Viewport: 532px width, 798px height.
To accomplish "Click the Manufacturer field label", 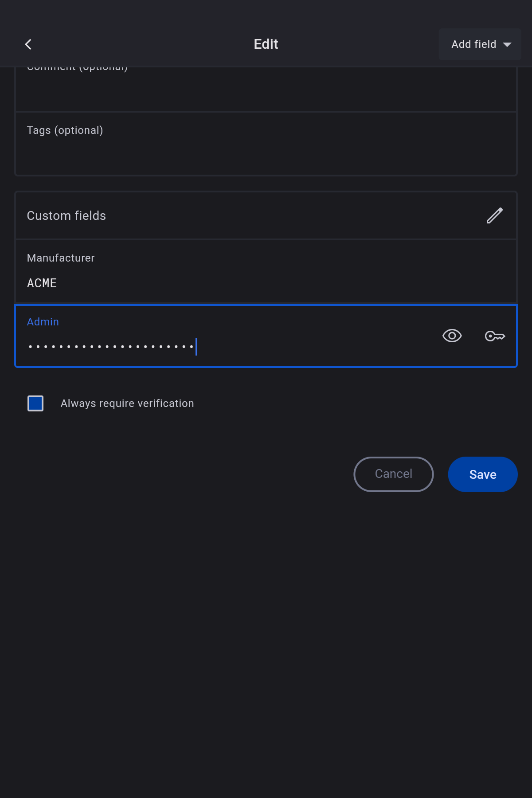I will tap(61, 258).
